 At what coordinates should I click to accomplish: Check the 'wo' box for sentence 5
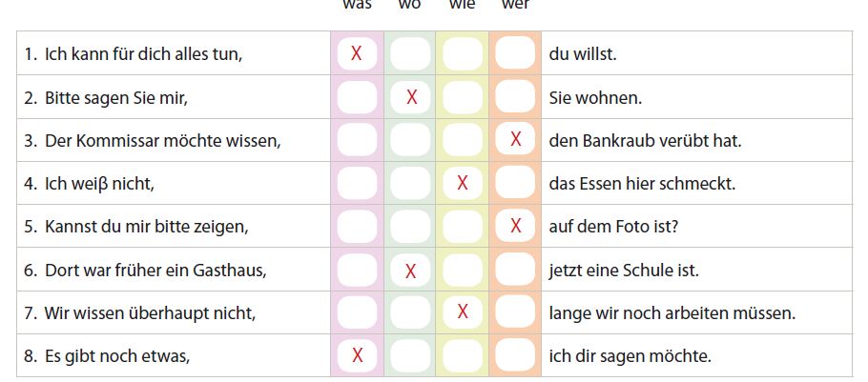410,226
